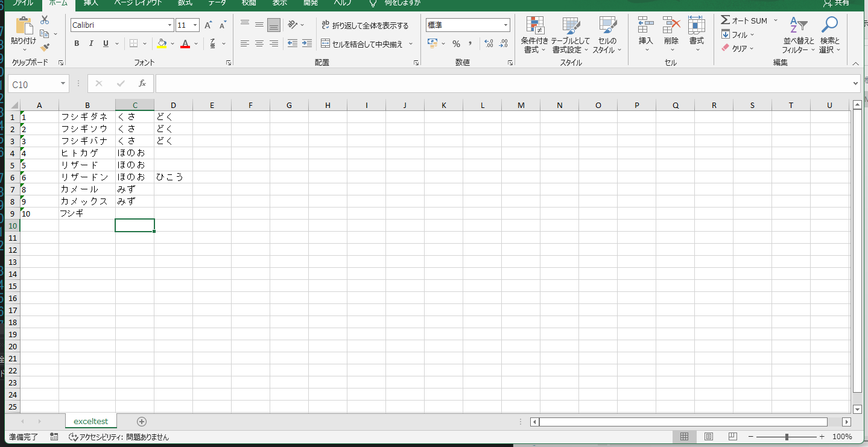The height and width of the screenshot is (447, 868).
Task: Click the format painter brush icon
Action: tap(45, 48)
